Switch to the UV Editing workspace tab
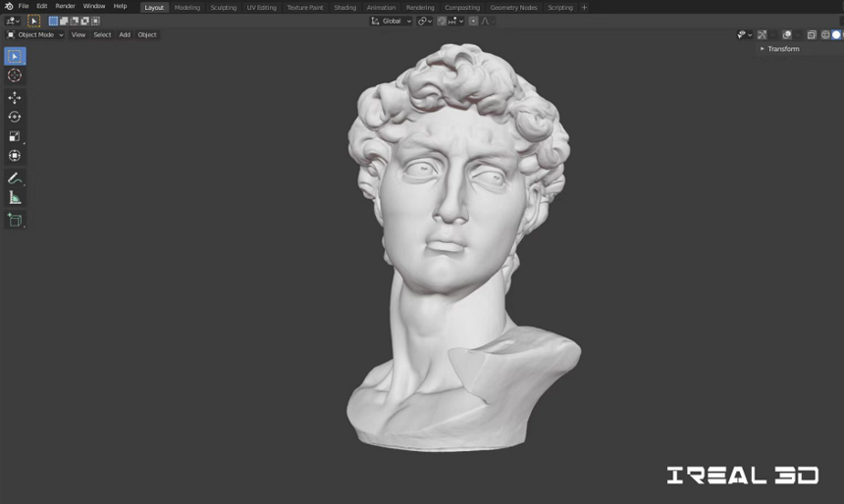 tap(262, 8)
